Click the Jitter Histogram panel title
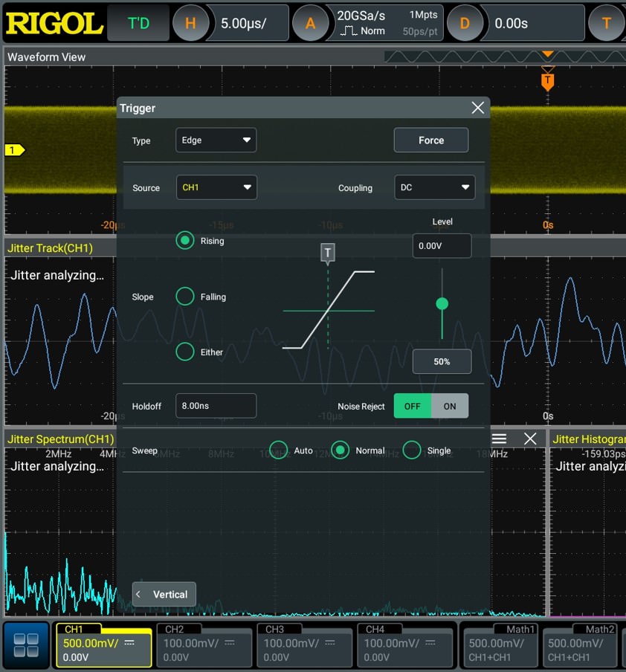626x672 pixels. 589,439
